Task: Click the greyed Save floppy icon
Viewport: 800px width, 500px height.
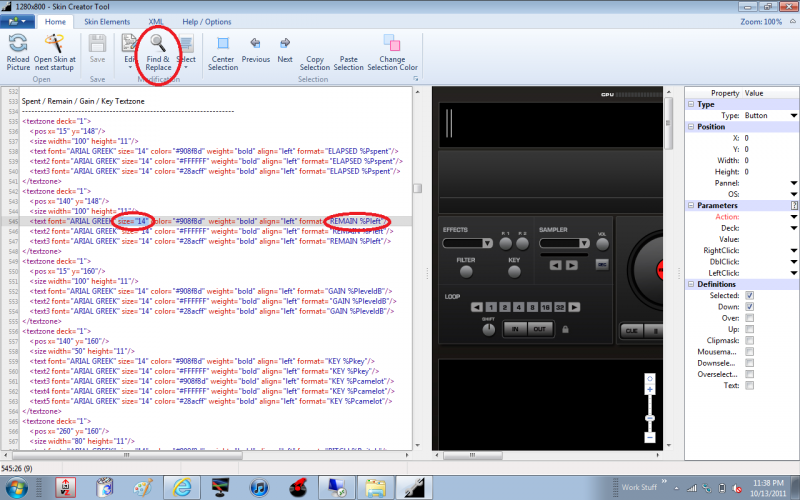Action: pyautogui.click(x=97, y=43)
